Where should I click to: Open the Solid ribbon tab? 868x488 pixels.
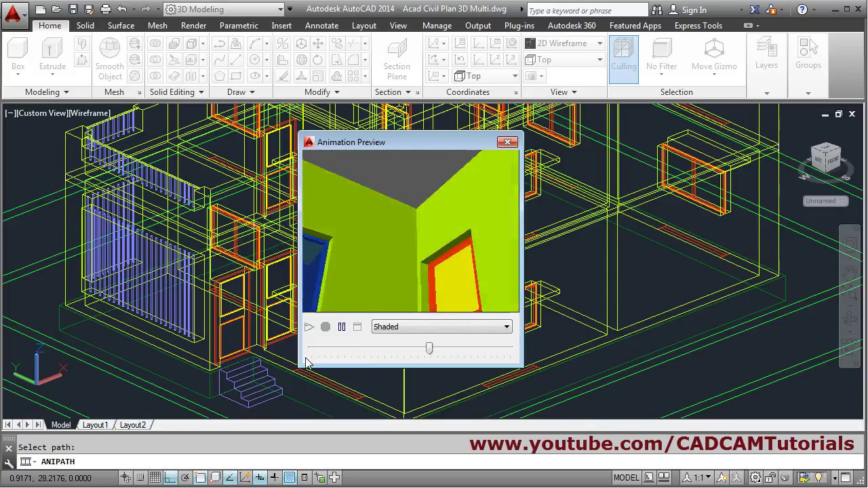85,26
